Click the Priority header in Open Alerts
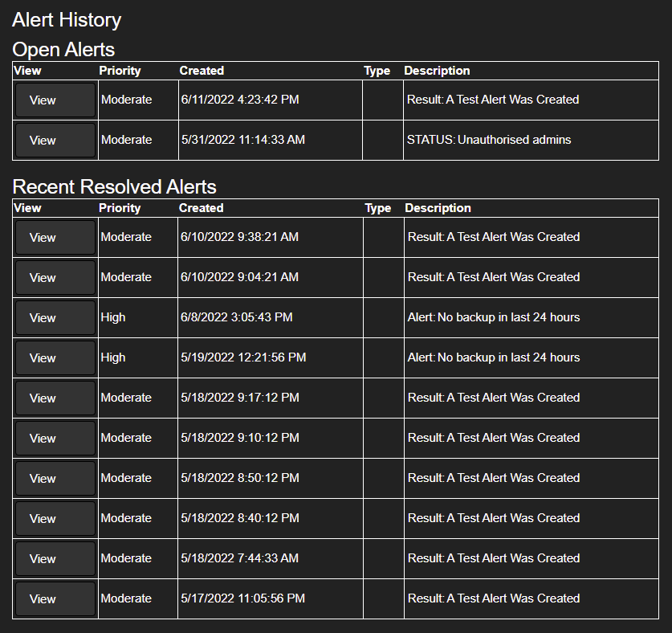Image resolution: width=672 pixels, height=633 pixels. pos(120,71)
